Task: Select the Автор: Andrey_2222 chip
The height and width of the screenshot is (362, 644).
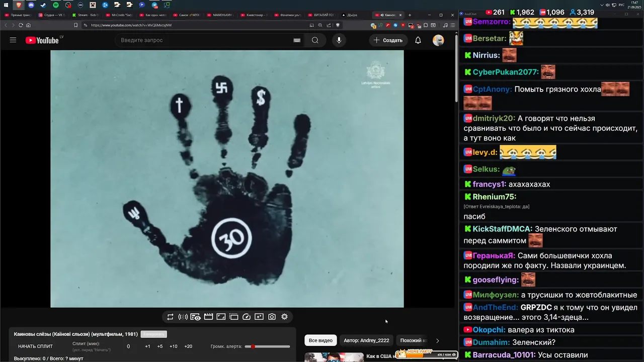Action: pos(366,340)
